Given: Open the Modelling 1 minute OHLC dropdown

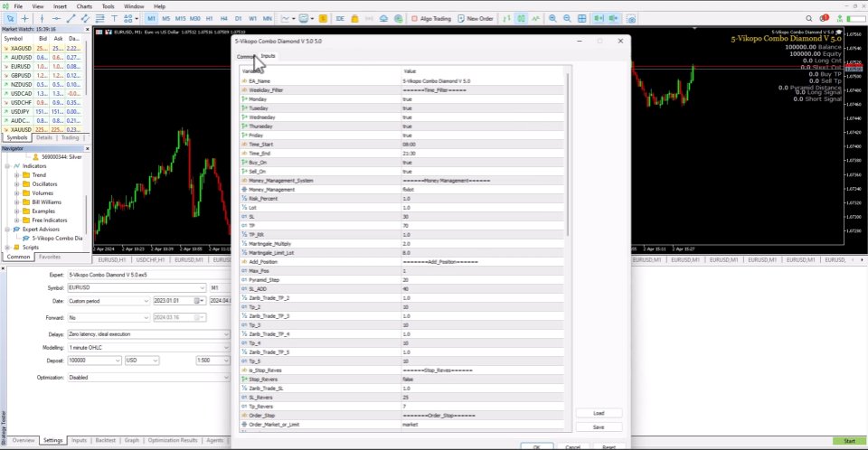Looking at the screenshot, I should coord(148,348).
